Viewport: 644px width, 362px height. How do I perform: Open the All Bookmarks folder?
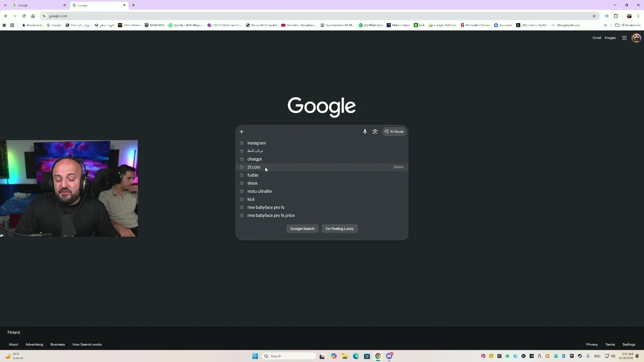[x=628, y=25]
